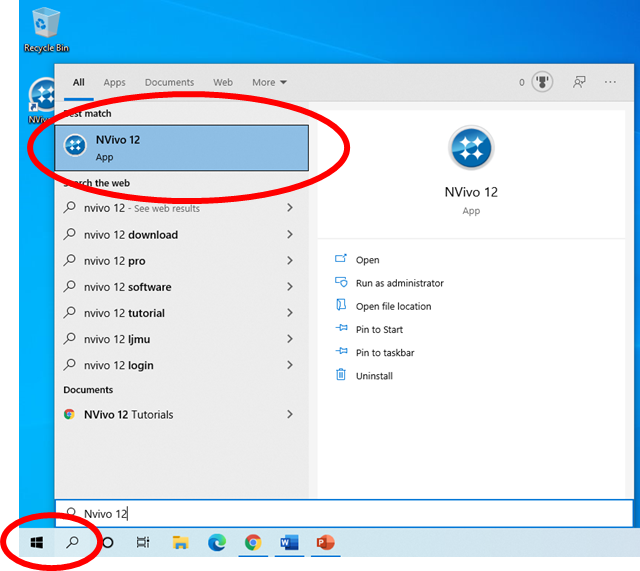Switch to the Apps search tab

[x=114, y=82]
